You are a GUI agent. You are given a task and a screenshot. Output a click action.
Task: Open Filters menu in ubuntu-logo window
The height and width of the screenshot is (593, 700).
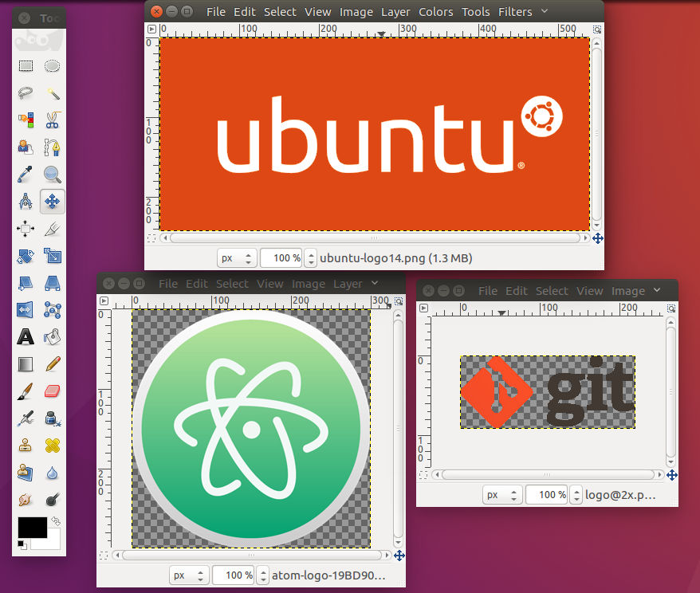pyautogui.click(x=515, y=12)
